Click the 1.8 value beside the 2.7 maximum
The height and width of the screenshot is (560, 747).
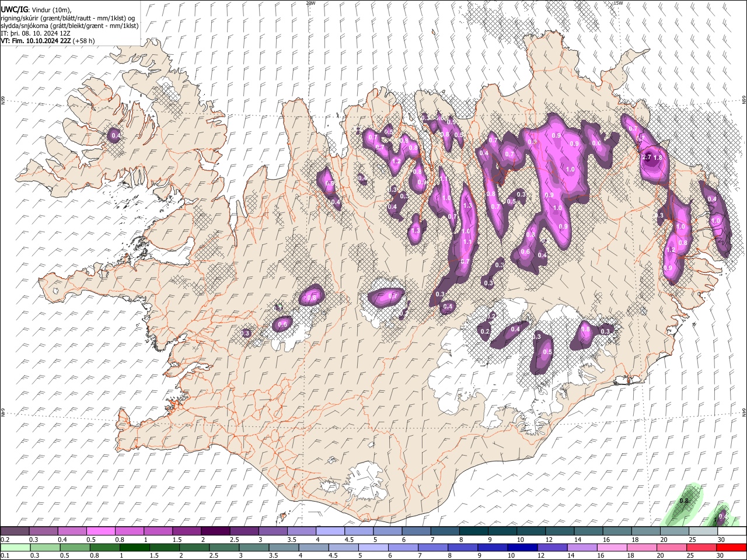pyautogui.click(x=658, y=157)
